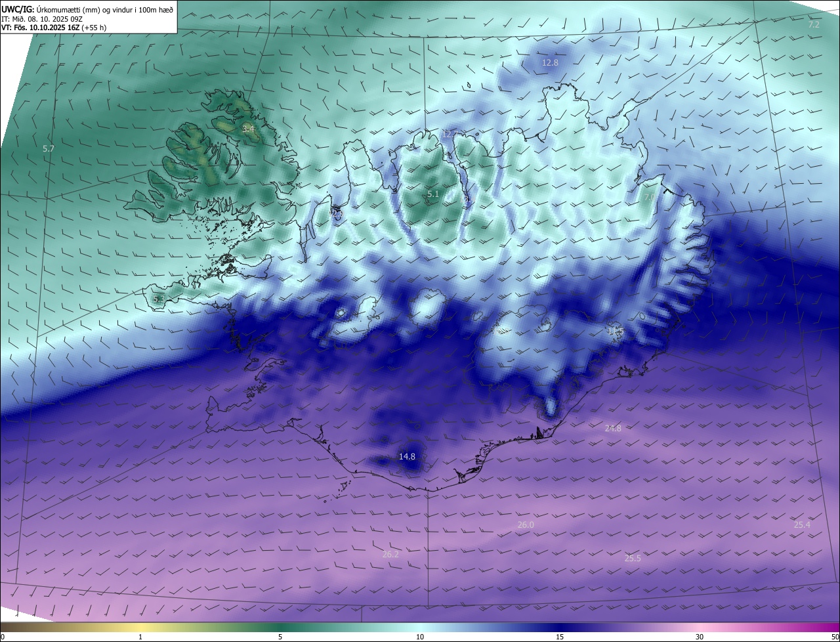Select the 12.8 value label

[x=550, y=62]
